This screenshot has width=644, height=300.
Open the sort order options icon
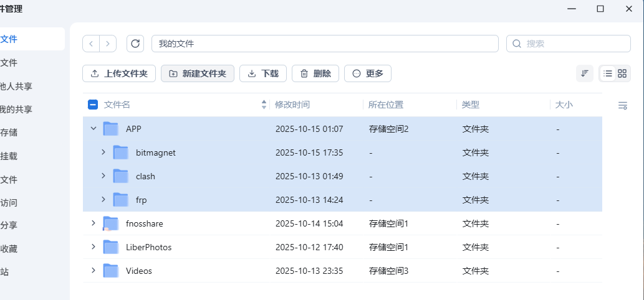coord(585,73)
